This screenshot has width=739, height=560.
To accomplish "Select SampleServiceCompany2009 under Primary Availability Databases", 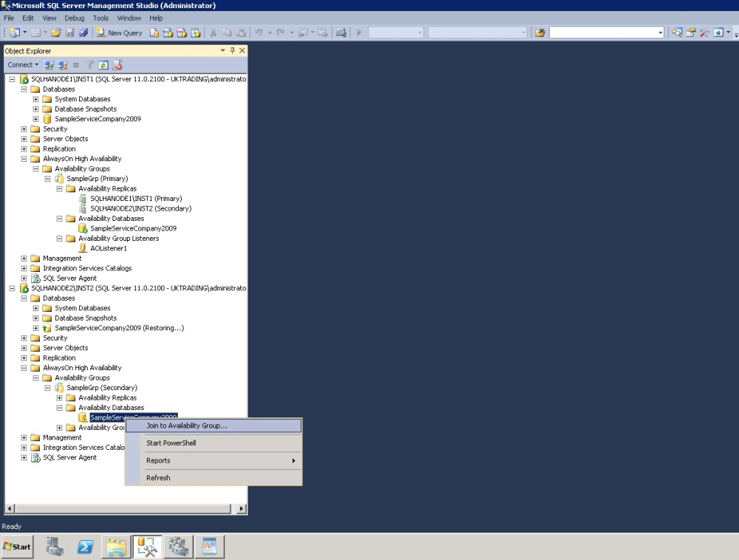I will coord(133,228).
